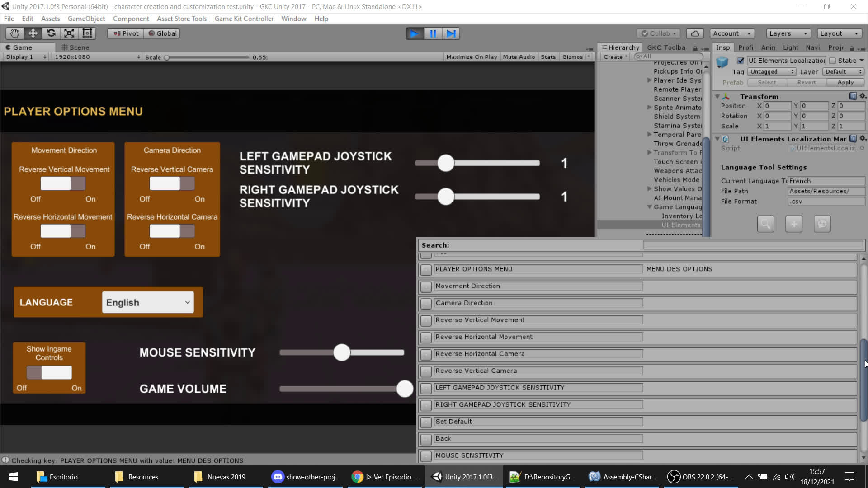The image size is (868, 488).
Task: Enable the Static checkbox
Action: (x=832, y=61)
